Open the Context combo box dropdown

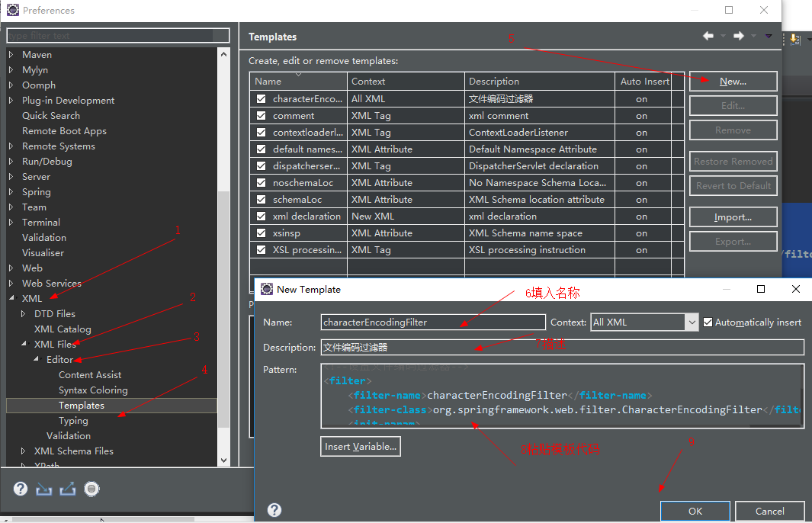(x=692, y=322)
